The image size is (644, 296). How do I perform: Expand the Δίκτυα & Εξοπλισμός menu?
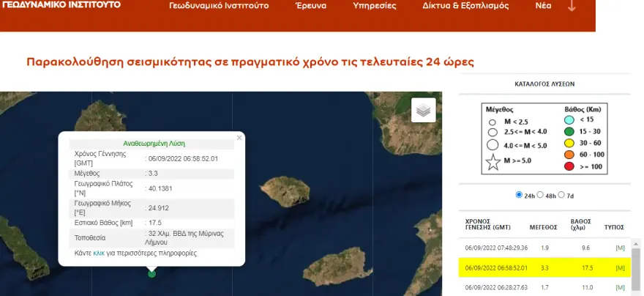(463, 6)
